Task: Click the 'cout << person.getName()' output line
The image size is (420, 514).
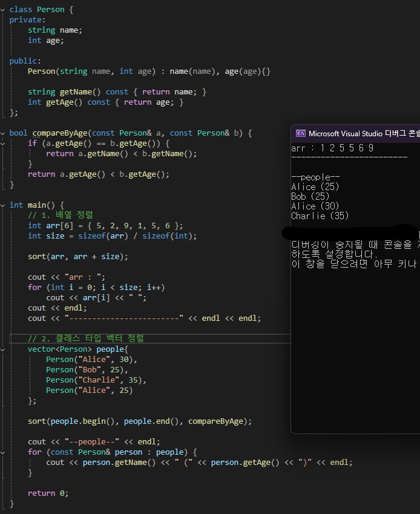Action: (x=200, y=463)
